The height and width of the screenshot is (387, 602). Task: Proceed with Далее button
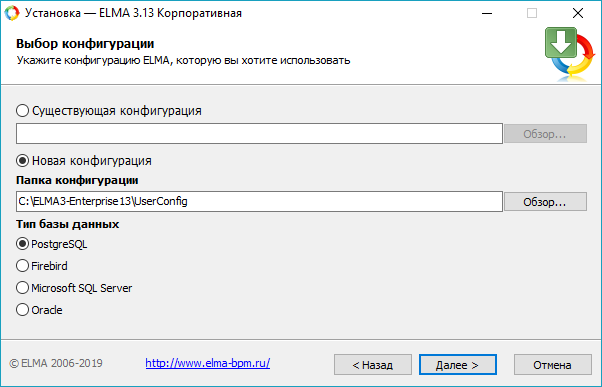coord(458,365)
